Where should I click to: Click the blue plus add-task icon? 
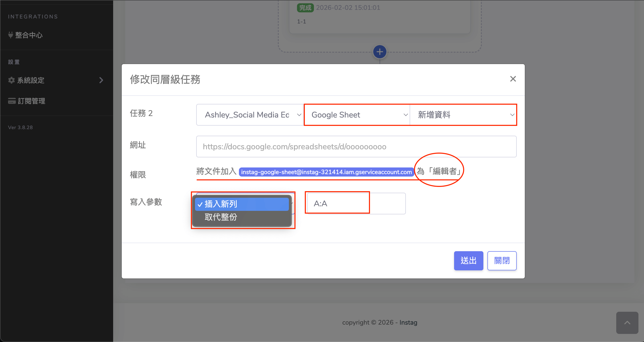380,52
